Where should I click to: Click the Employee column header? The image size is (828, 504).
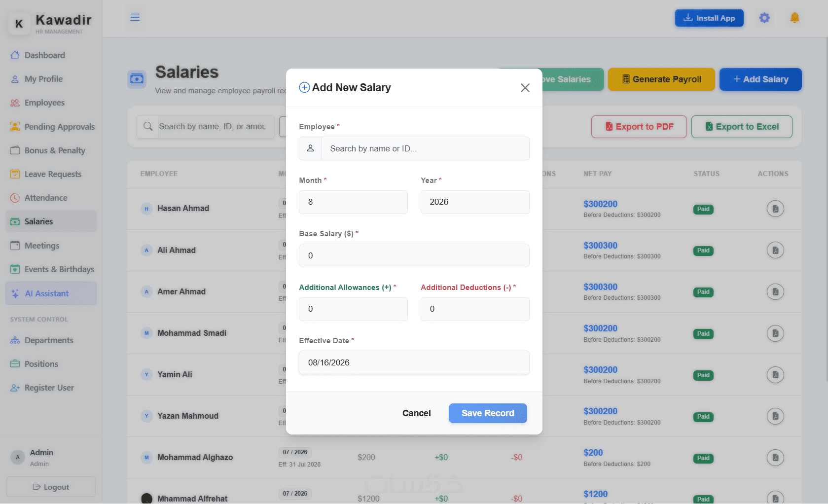(x=159, y=174)
